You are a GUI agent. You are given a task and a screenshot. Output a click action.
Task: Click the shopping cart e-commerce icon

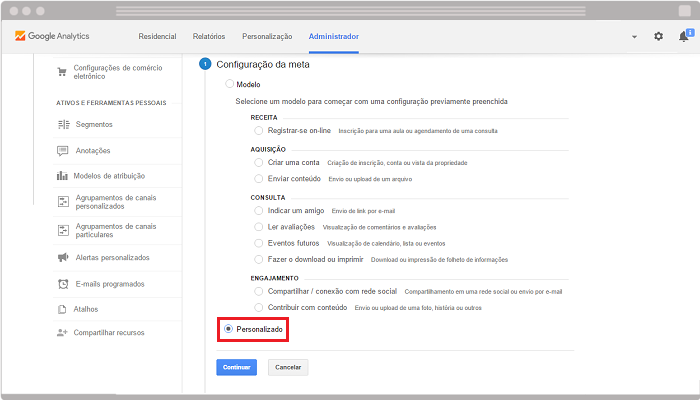(x=62, y=72)
